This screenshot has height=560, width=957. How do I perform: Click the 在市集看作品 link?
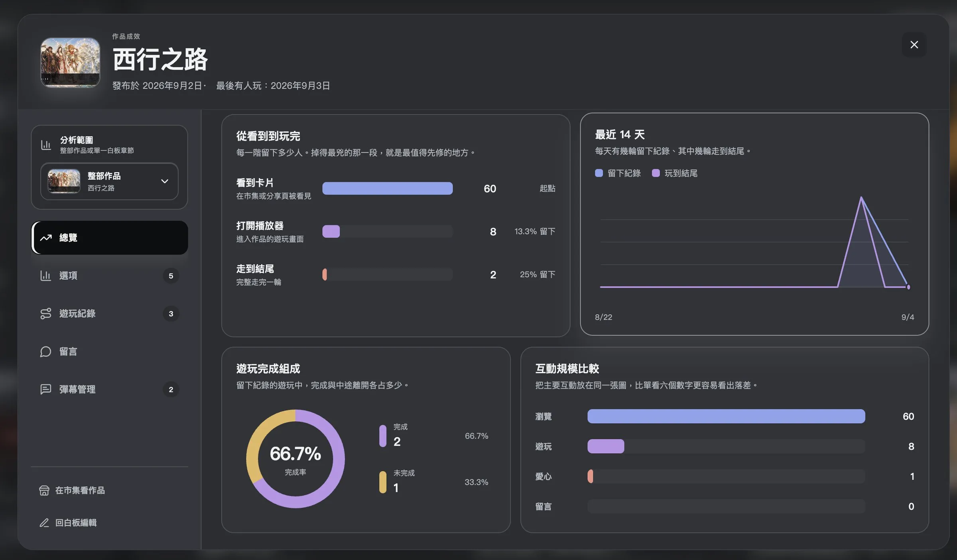(x=72, y=490)
